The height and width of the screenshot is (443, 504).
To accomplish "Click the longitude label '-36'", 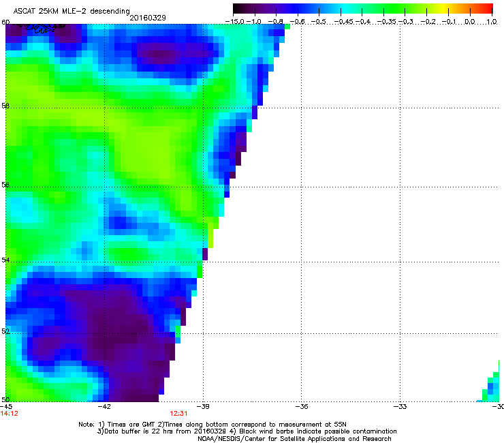I will (x=301, y=407).
